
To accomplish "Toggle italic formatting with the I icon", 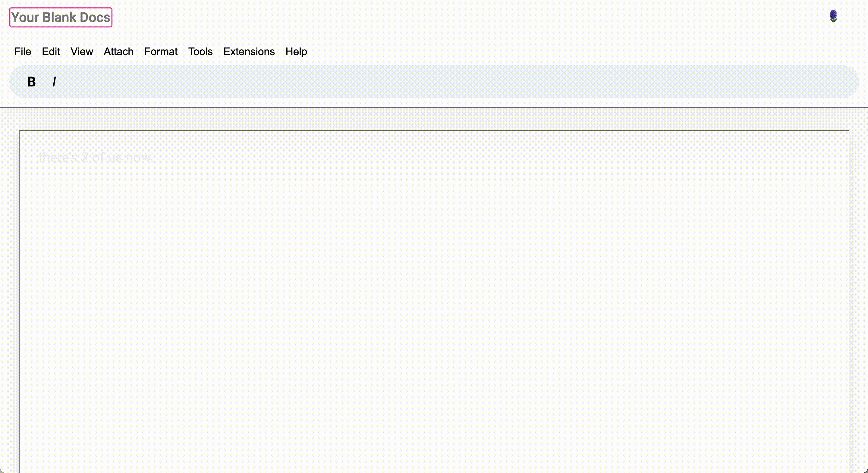I will click(x=54, y=82).
